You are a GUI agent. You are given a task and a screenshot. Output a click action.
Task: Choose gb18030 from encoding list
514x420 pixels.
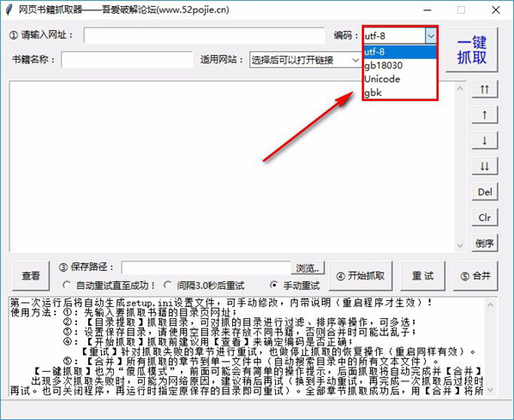pos(400,66)
